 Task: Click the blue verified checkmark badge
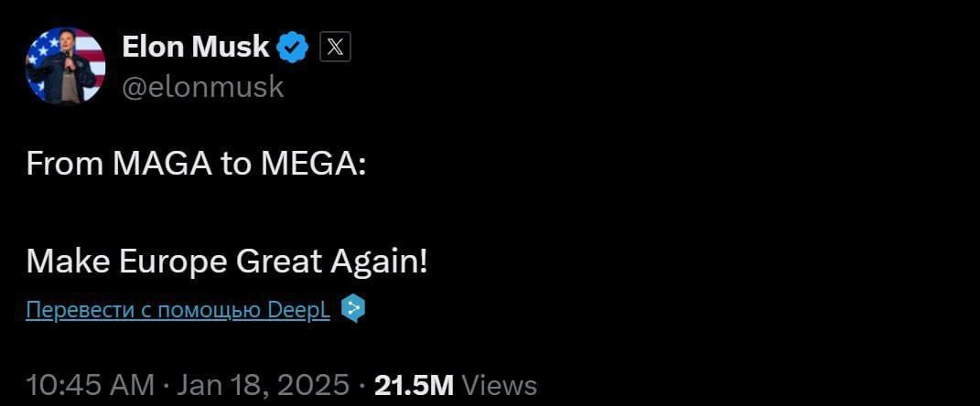pyautogui.click(x=293, y=48)
